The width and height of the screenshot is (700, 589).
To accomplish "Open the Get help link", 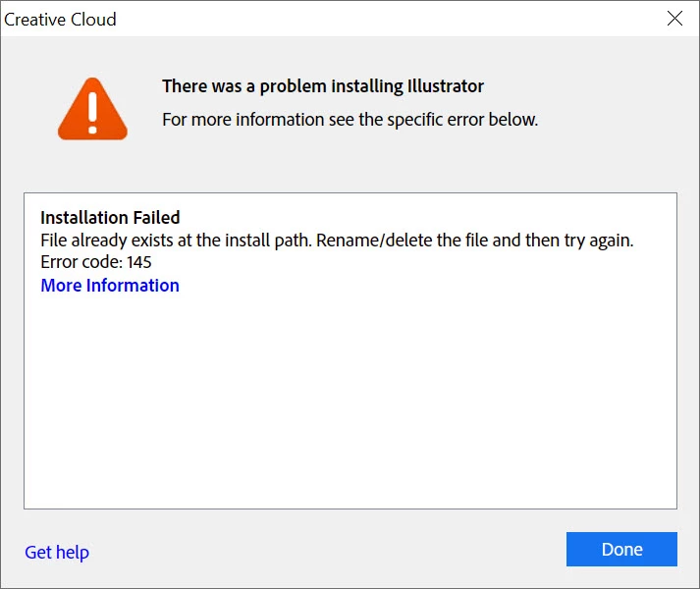I will (x=57, y=553).
